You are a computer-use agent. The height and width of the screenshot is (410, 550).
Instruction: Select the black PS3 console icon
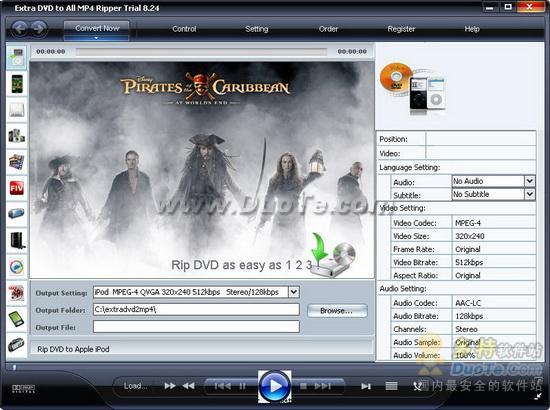(x=17, y=241)
